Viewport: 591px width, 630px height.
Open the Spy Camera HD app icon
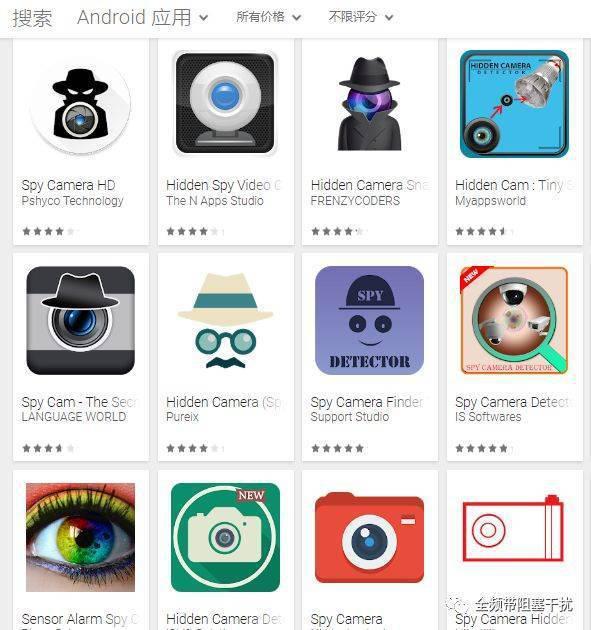80,104
